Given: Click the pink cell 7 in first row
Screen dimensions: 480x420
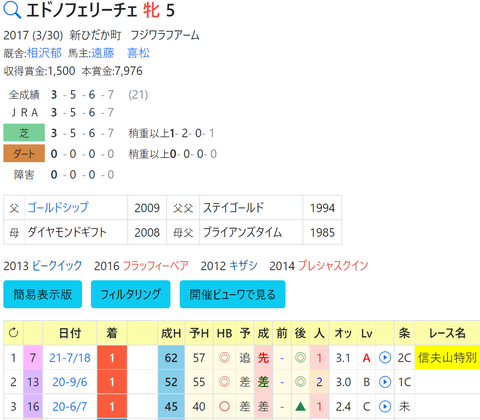Looking at the screenshot, I should coord(33,358).
